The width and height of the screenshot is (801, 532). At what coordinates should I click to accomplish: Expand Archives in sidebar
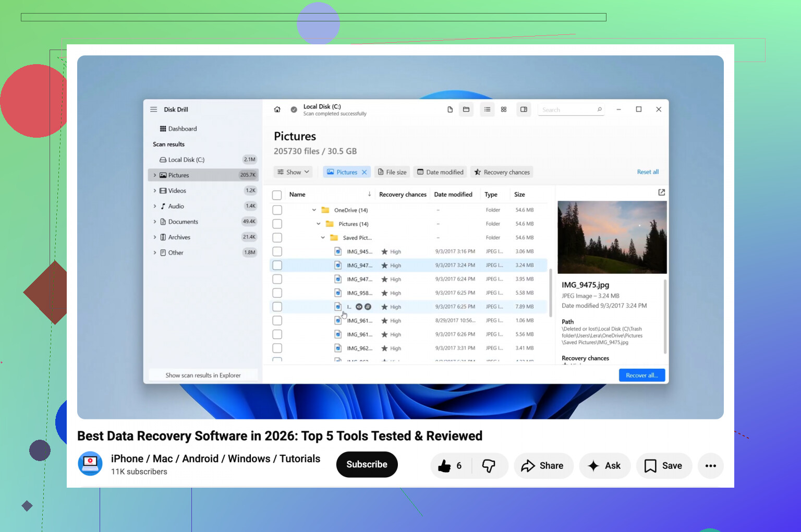[155, 237]
